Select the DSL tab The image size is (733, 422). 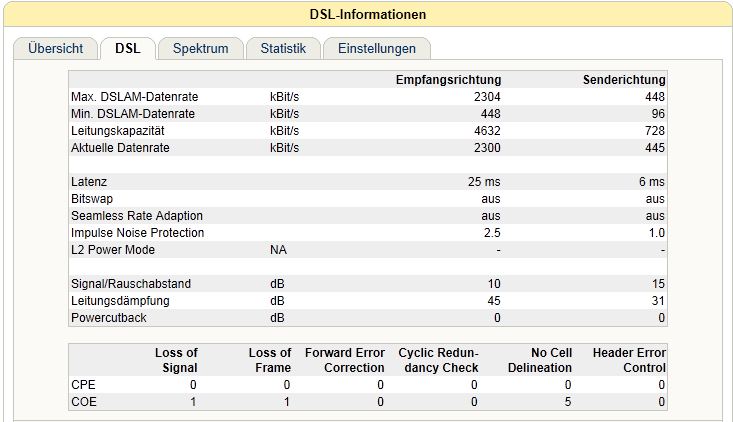128,49
